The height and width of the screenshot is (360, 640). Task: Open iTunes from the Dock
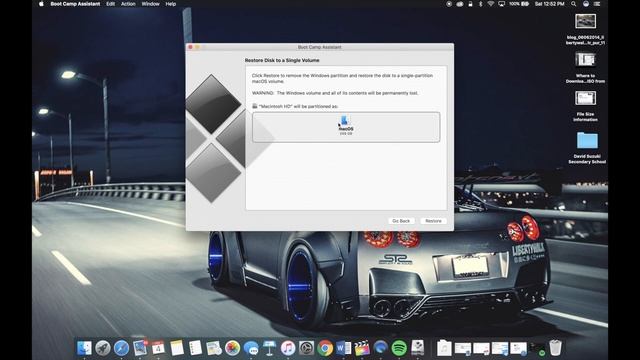pos(288,348)
